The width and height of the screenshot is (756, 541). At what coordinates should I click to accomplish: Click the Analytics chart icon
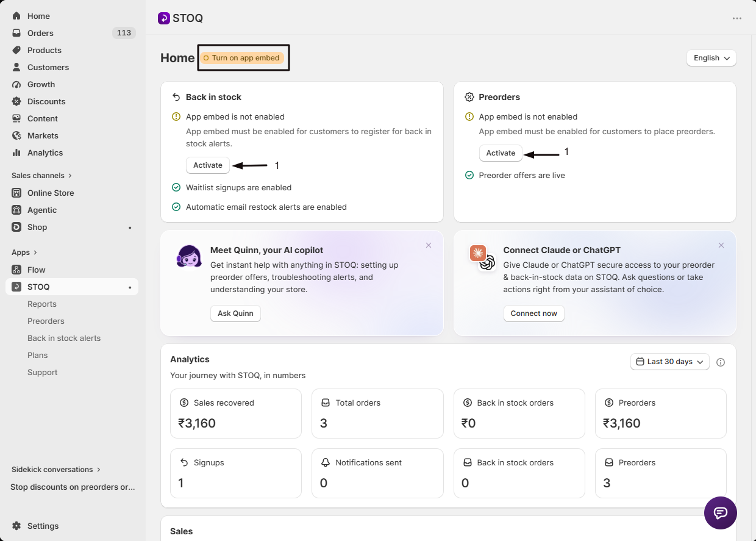click(x=16, y=152)
